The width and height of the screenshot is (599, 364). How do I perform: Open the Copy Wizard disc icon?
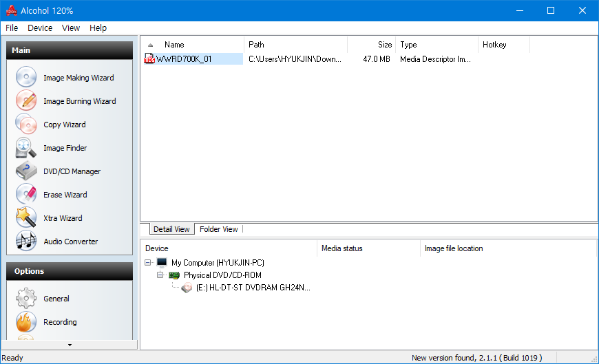pos(26,124)
